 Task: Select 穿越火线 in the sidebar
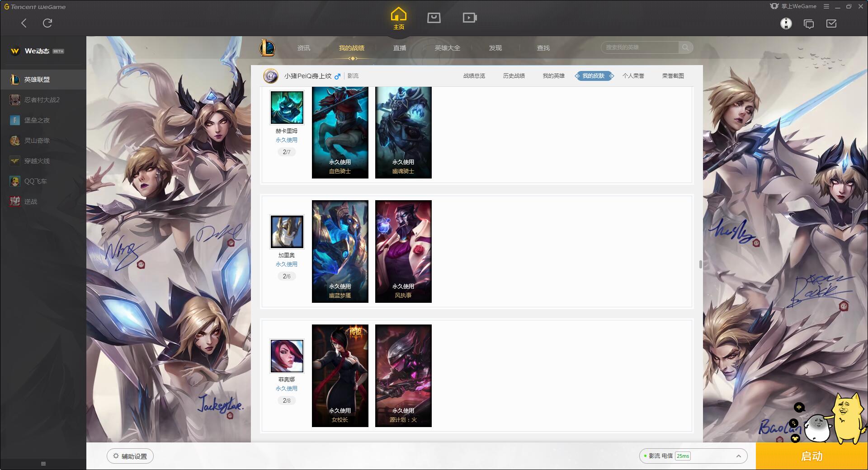43,161
